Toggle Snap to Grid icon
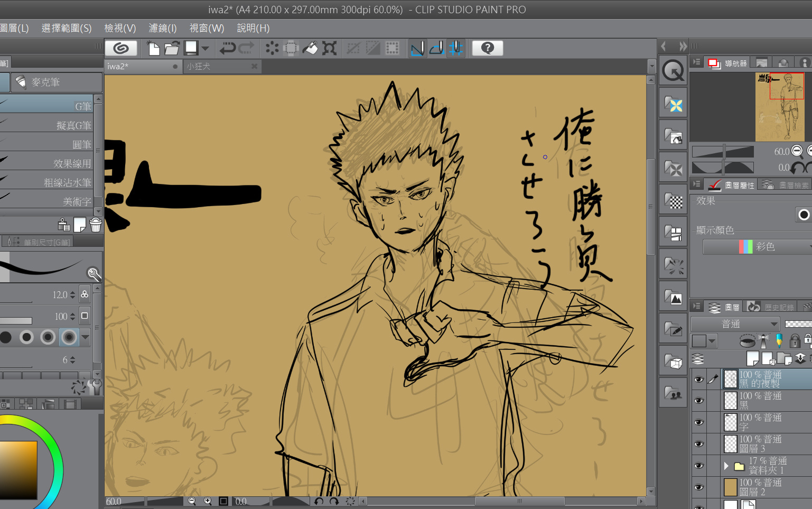The width and height of the screenshot is (812, 509). pyautogui.click(x=455, y=49)
